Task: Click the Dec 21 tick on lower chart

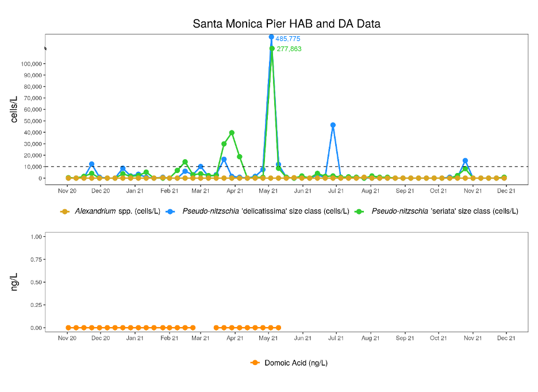Action: 506,338
